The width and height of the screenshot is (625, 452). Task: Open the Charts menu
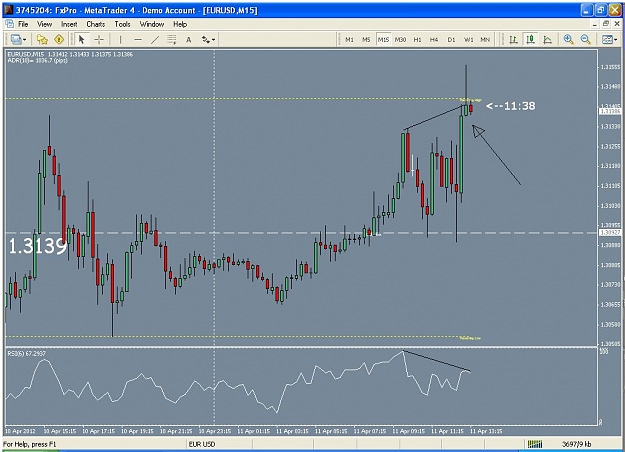click(x=96, y=24)
